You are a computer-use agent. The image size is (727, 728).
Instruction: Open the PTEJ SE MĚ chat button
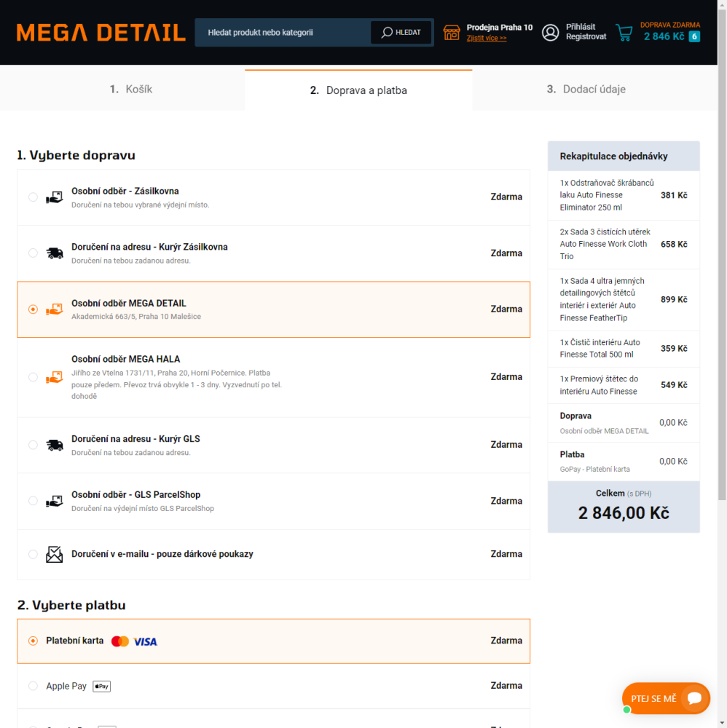click(666, 698)
